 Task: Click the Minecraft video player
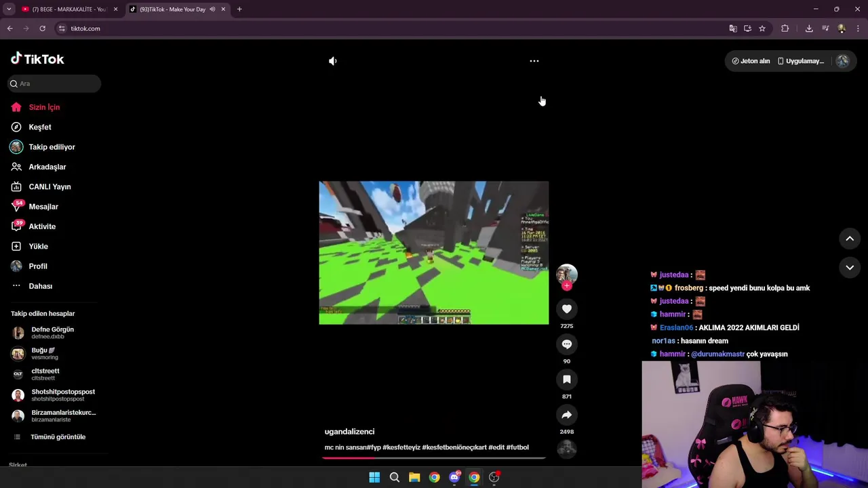(434, 253)
